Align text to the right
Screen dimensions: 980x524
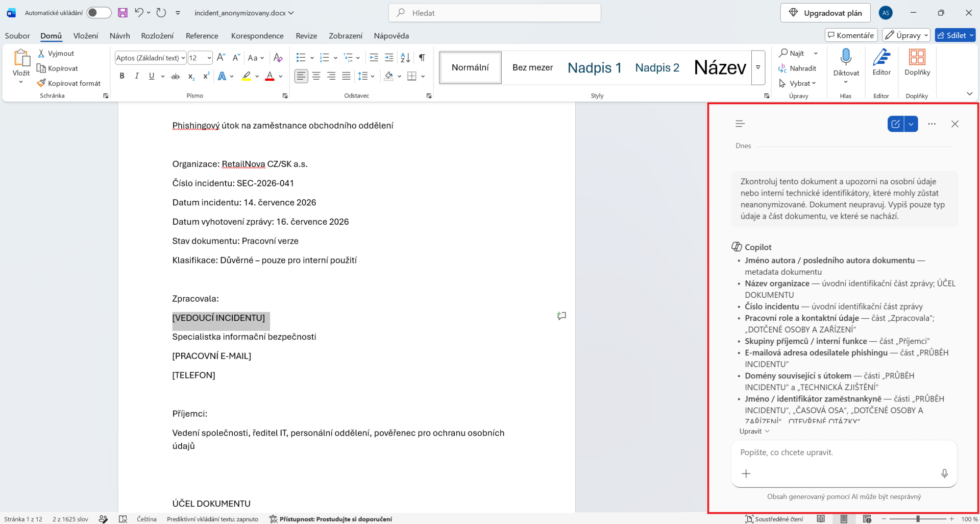pos(331,76)
